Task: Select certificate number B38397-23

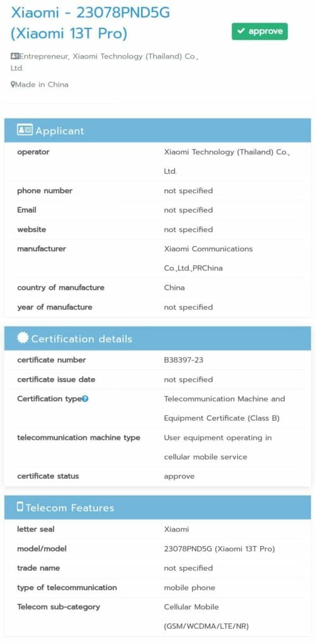Action: (184, 360)
